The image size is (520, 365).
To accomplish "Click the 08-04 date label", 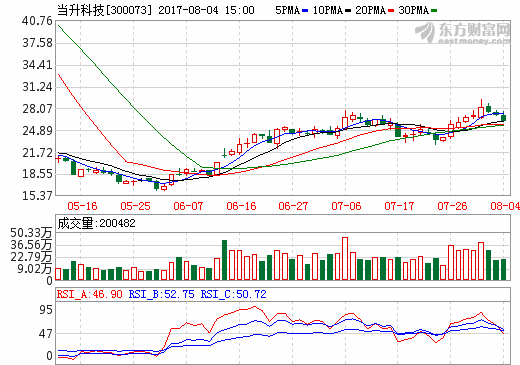I will click(x=505, y=206).
